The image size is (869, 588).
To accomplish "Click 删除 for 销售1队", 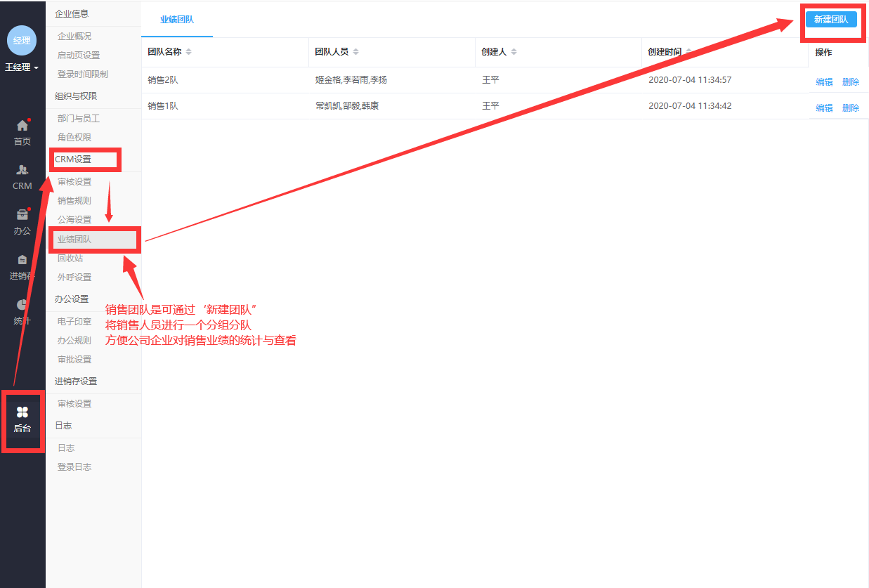I will [851, 108].
